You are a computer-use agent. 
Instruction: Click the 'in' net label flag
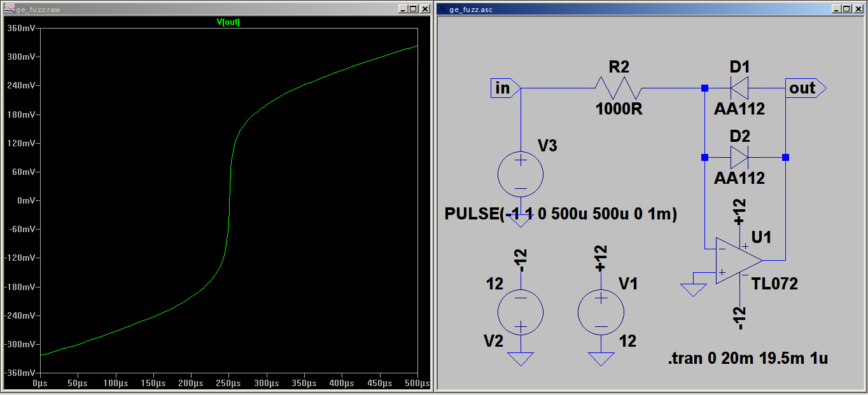507,88
